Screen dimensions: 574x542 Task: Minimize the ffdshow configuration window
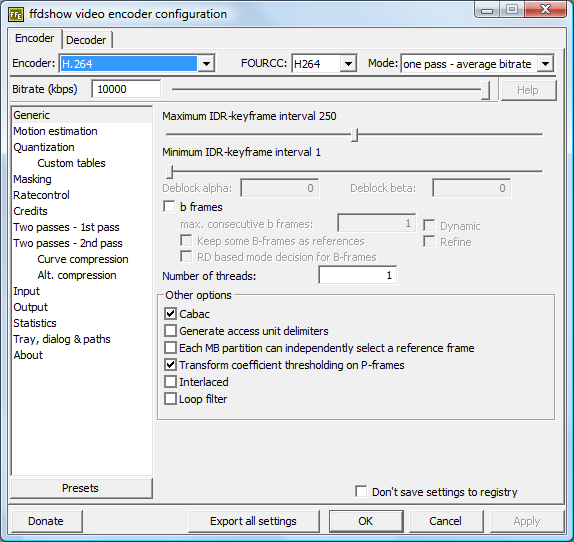[x=487, y=10]
